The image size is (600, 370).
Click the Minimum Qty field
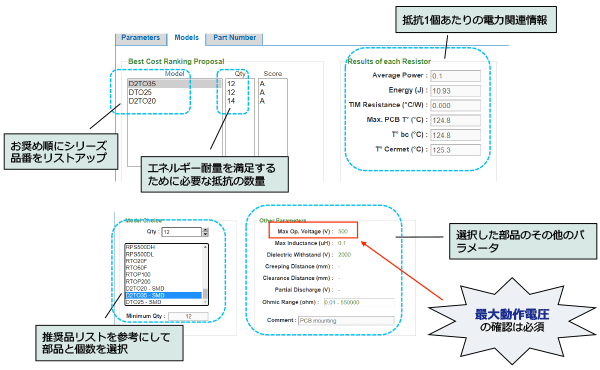click(188, 316)
